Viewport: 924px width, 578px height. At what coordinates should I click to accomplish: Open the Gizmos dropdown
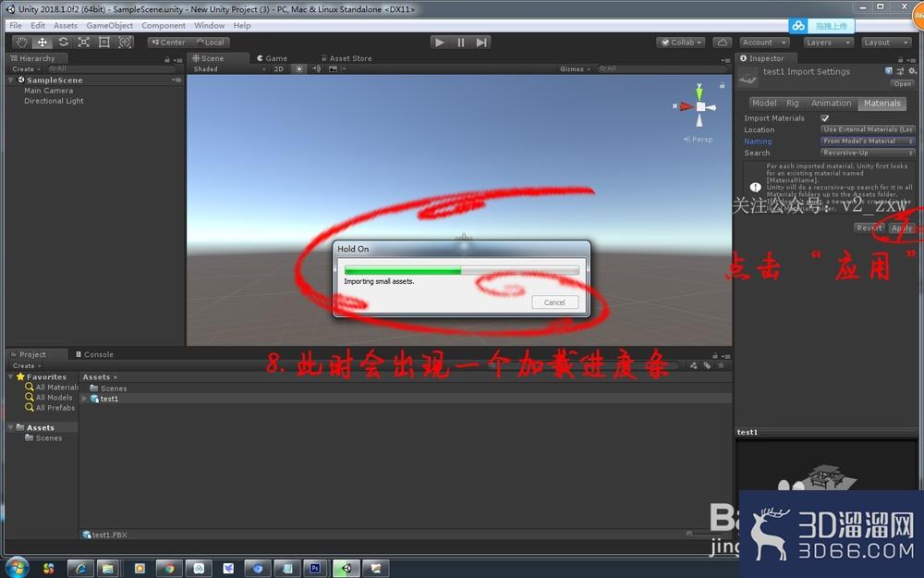tap(575, 69)
